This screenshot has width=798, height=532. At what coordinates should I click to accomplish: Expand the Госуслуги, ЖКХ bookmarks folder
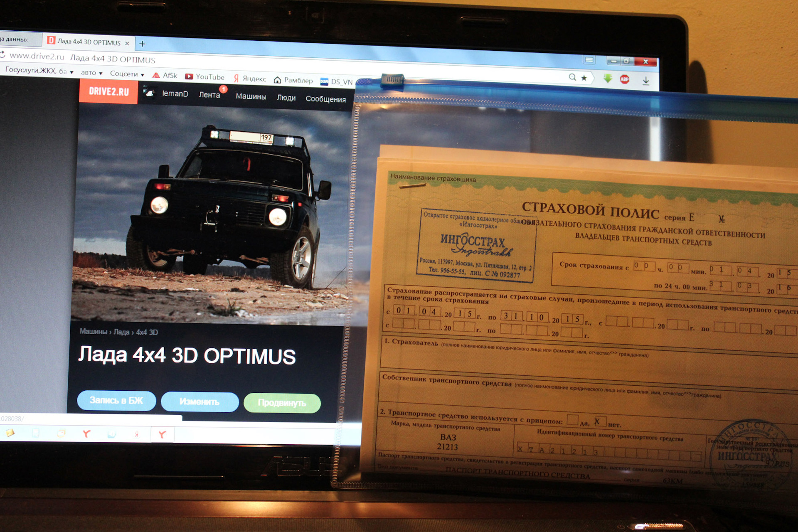pos(39,71)
